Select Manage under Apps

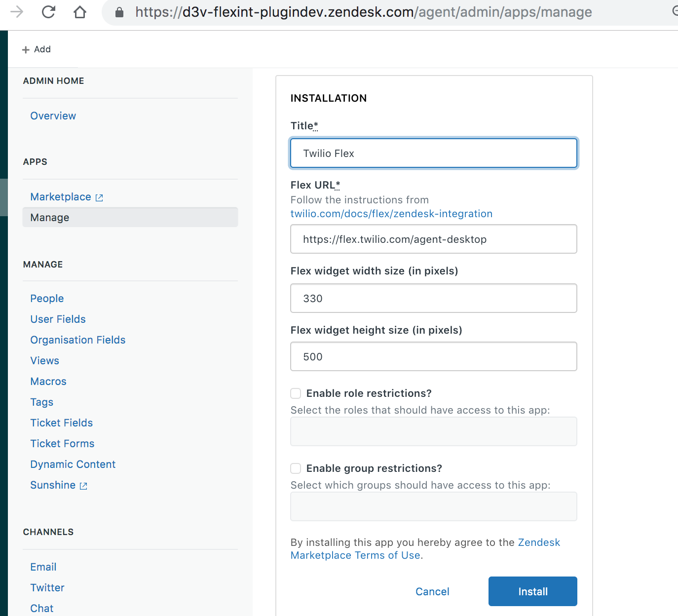(x=49, y=217)
